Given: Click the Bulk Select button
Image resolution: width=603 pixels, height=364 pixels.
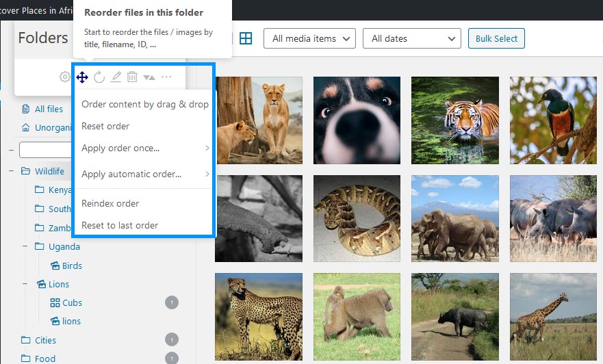Looking at the screenshot, I should coord(496,38).
